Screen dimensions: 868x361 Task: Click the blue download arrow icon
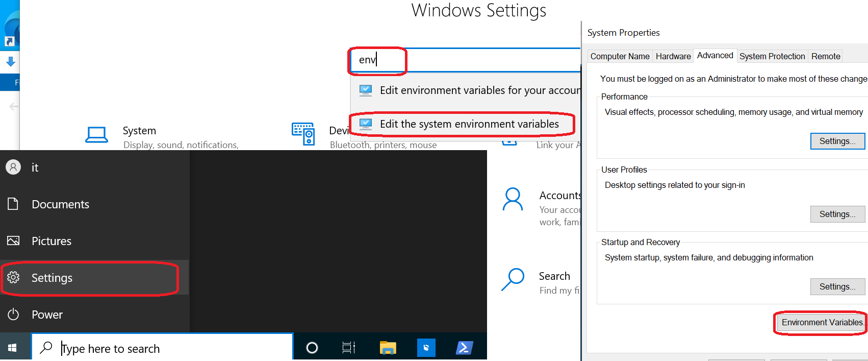click(x=10, y=62)
